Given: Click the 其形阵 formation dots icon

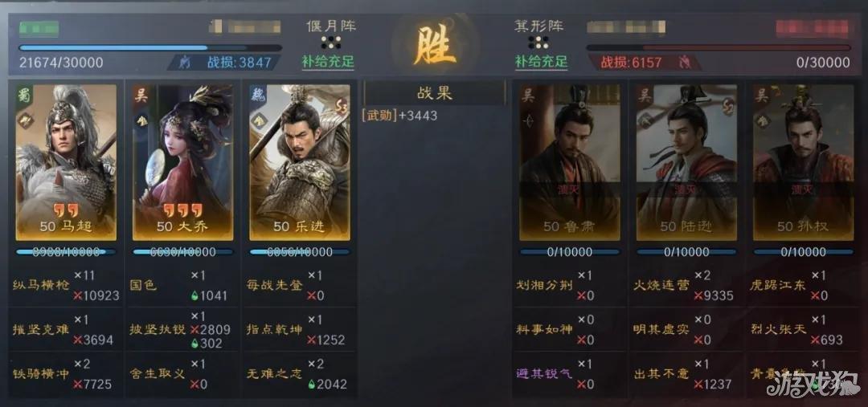Looking at the screenshot, I should tap(538, 43).
